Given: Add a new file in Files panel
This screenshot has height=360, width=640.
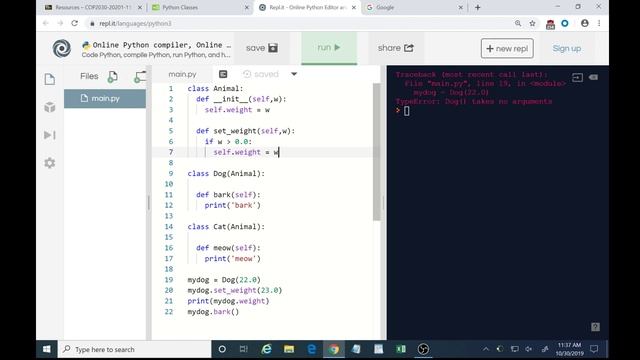Looking at the screenshot, I should [113, 76].
